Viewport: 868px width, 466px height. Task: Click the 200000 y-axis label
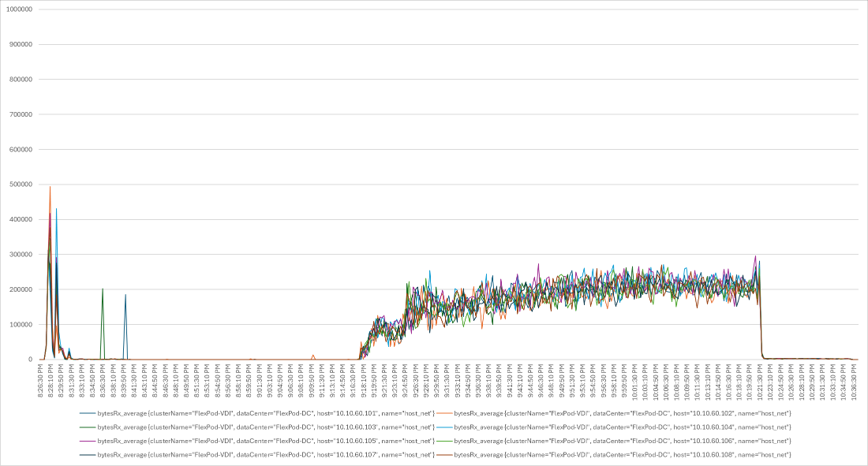[21, 289]
